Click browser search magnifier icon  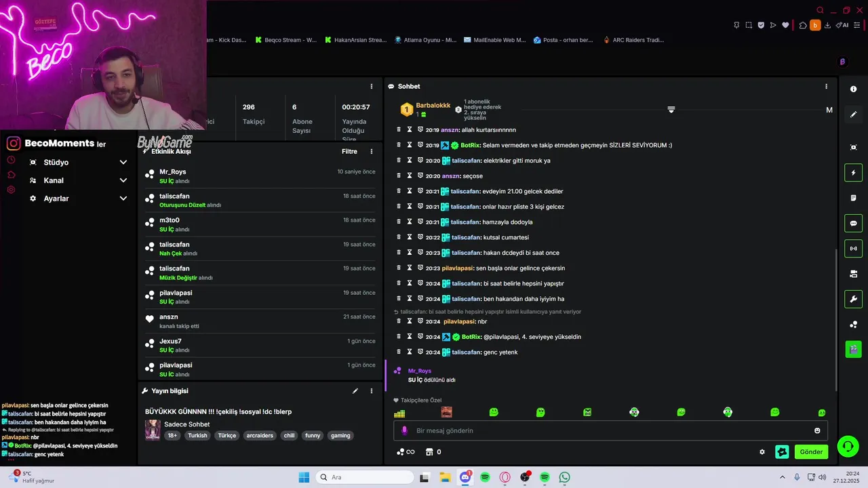pyautogui.click(x=821, y=10)
